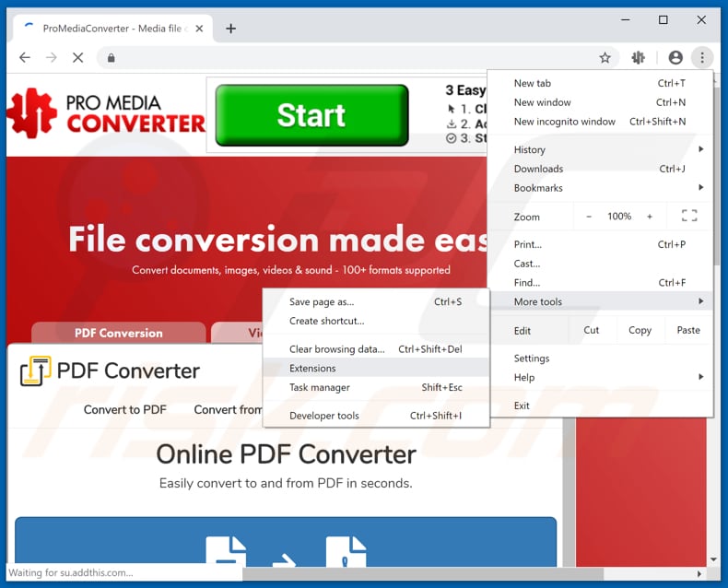
Task: Click the horizontal scrollbar right arrow
Action: (699, 574)
